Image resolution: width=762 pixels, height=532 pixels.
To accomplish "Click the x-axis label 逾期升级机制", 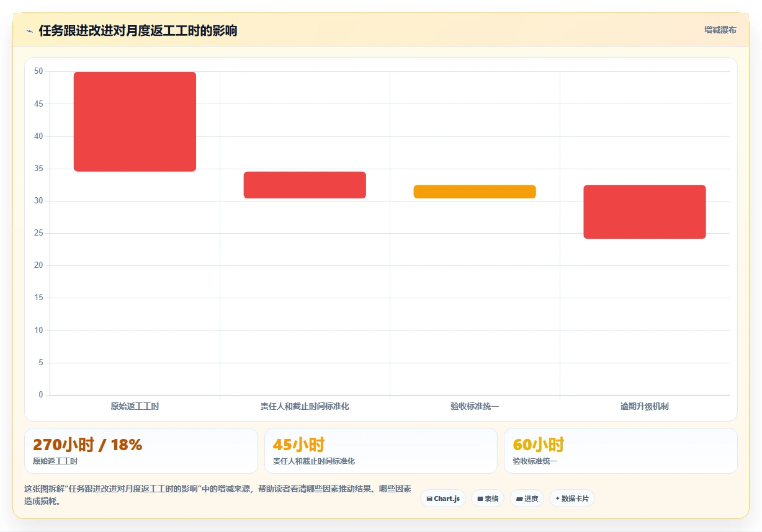I will click(645, 407).
